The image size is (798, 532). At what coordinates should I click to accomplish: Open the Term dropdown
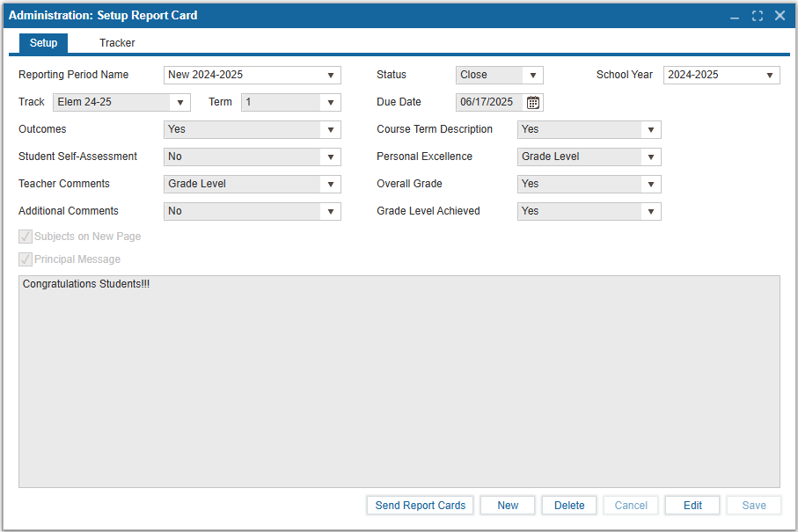pyautogui.click(x=331, y=102)
